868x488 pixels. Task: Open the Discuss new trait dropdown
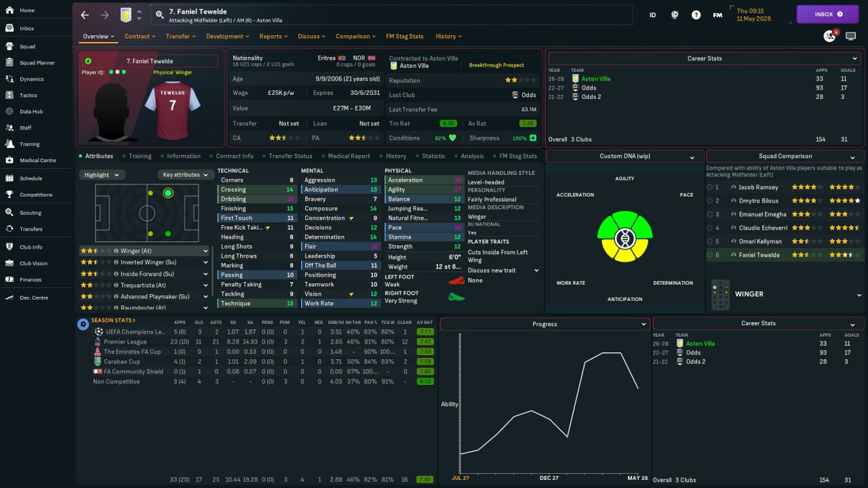pyautogui.click(x=504, y=270)
